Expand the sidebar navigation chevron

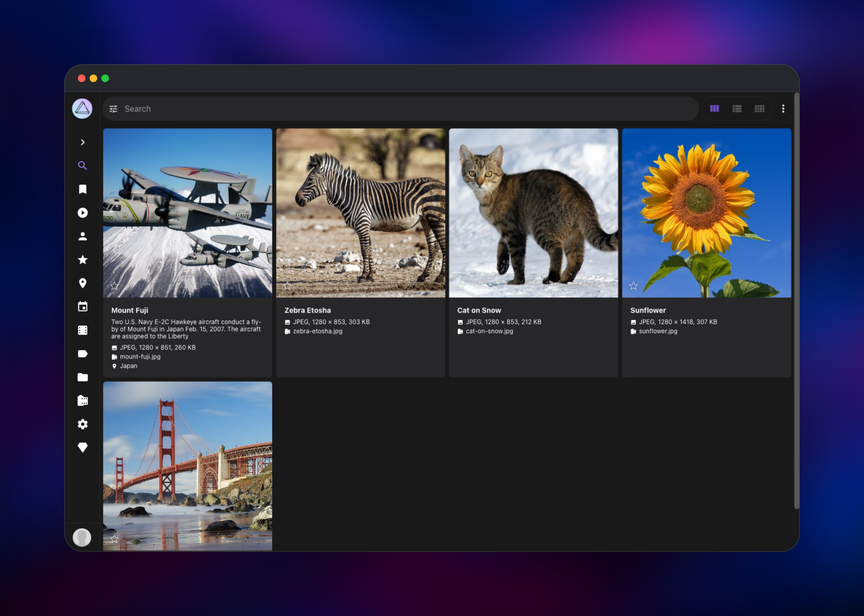(83, 142)
